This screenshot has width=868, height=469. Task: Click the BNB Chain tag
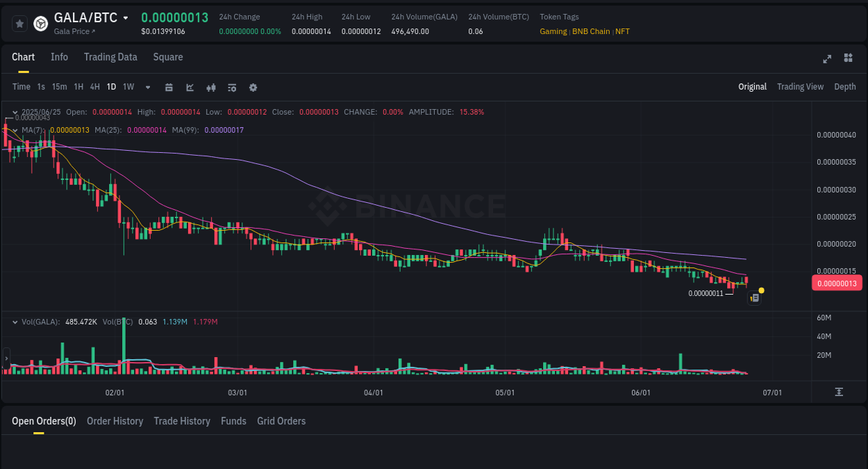pyautogui.click(x=590, y=31)
